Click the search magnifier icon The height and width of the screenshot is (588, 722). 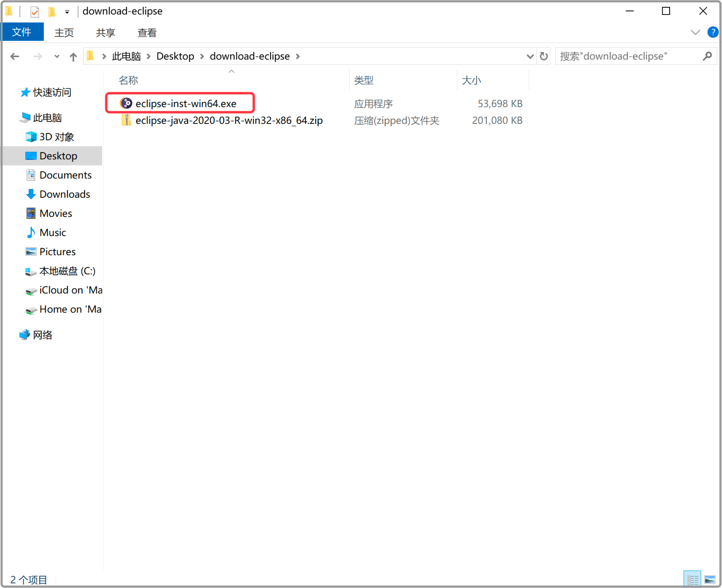707,56
